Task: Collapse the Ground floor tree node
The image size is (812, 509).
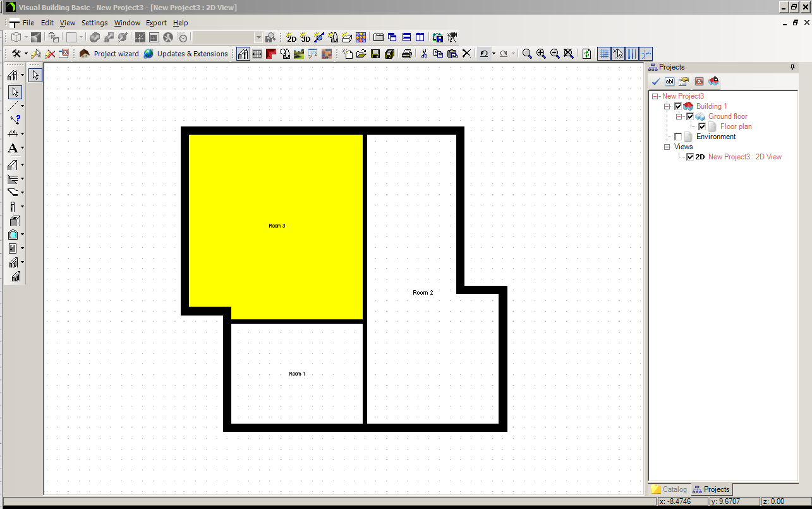Action: (x=679, y=116)
